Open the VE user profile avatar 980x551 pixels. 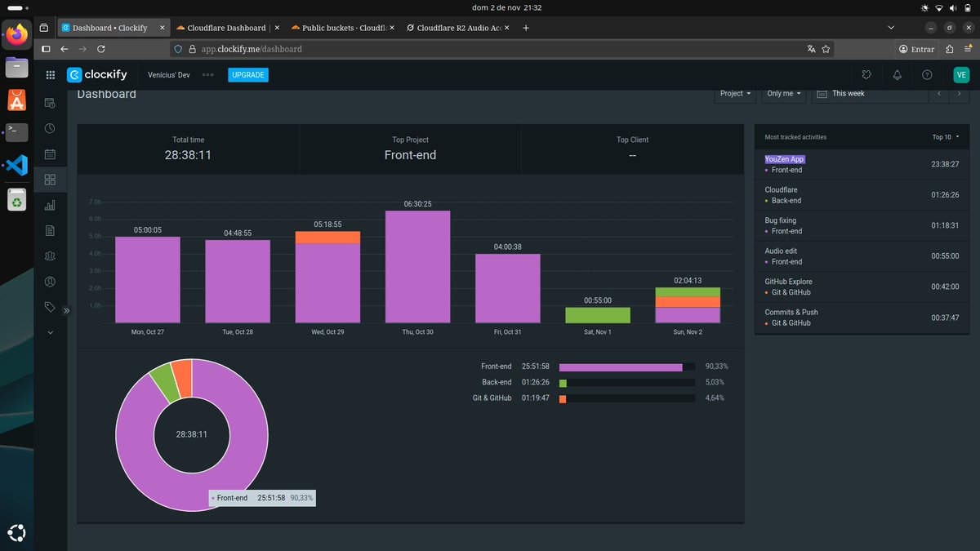point(961,74)
